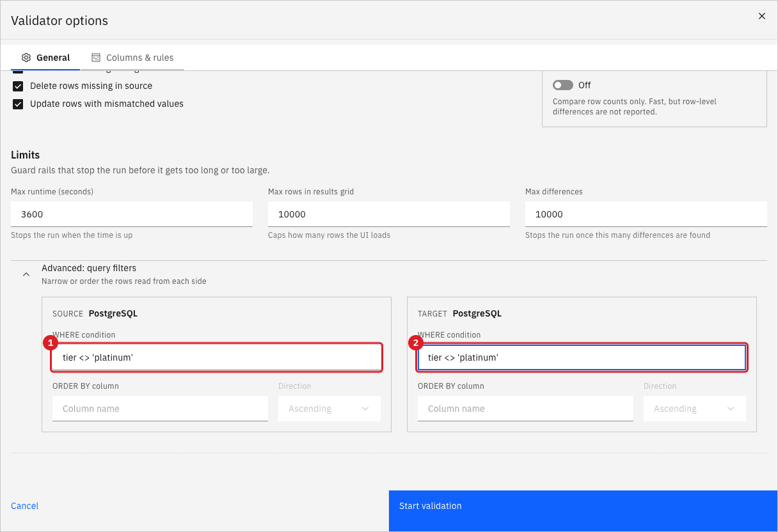Screen dimensions: 778x532
Task: Click the Limits heading
Action: point(26,155)
